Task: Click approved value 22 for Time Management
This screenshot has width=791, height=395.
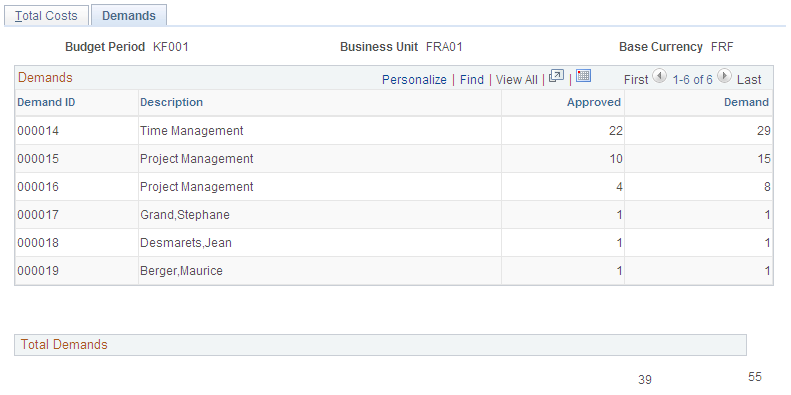Action: click(615, 131)
